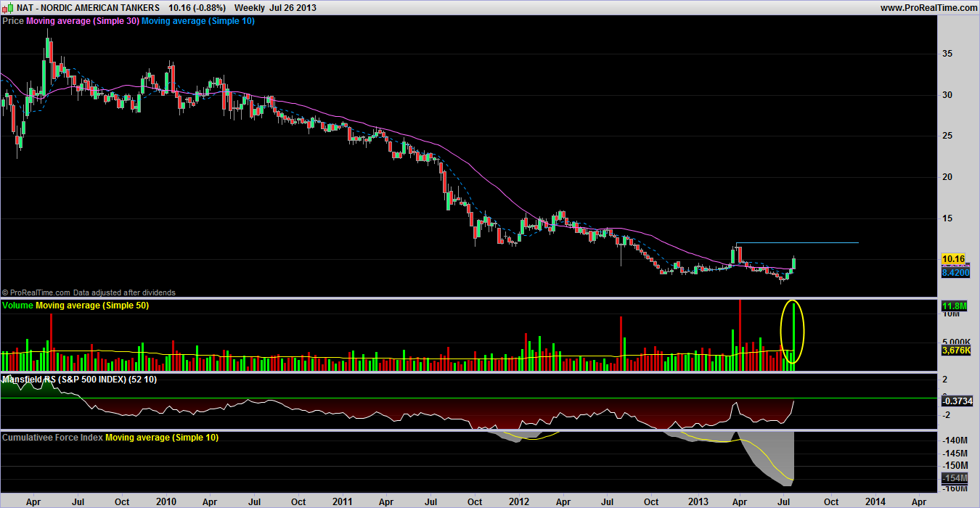Click the candlestick chart icon in title bar
This screenshot has width=980, height=508.
click(x=7, y=7)
